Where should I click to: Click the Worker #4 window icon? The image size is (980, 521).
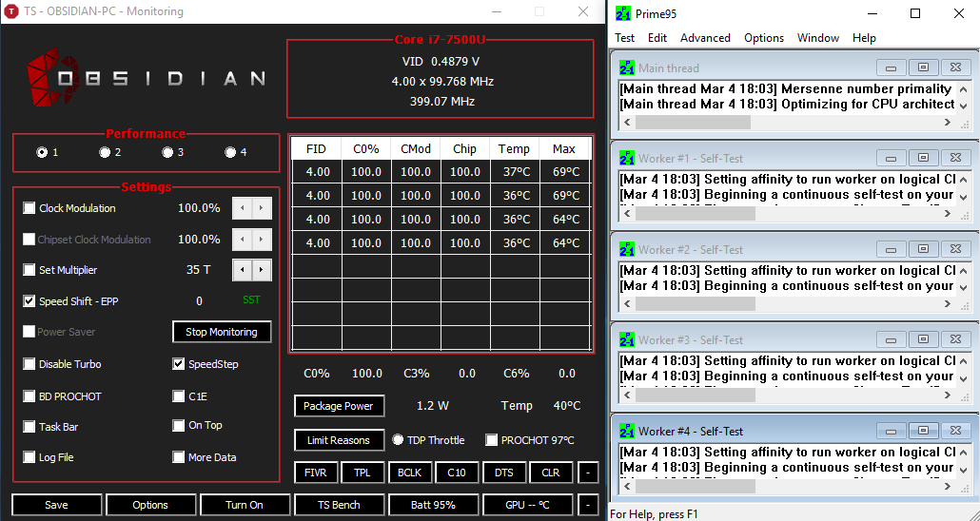tap(627, 431)
